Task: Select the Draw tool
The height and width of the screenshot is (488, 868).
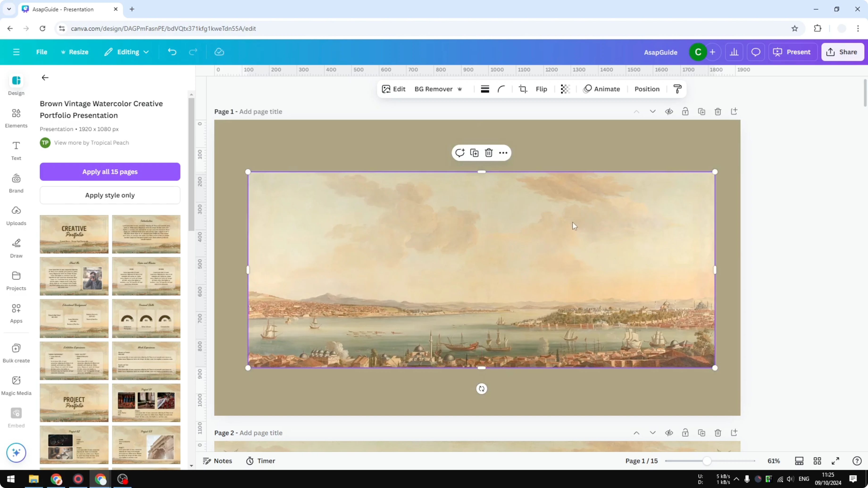Action: tap(16, 248)
